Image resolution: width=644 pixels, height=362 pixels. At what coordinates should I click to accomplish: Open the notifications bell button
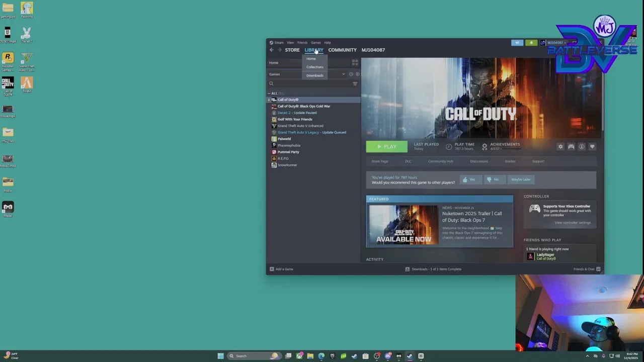tap(531, 43)
